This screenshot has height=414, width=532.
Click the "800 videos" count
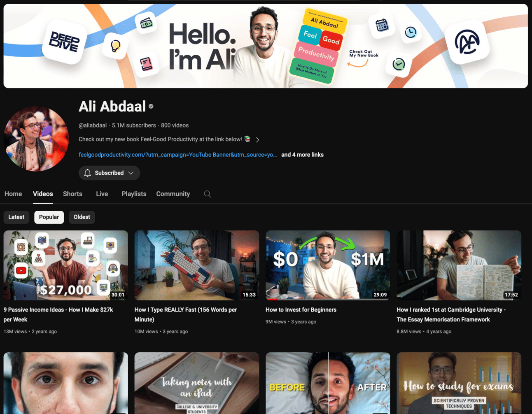pos(175,126)
